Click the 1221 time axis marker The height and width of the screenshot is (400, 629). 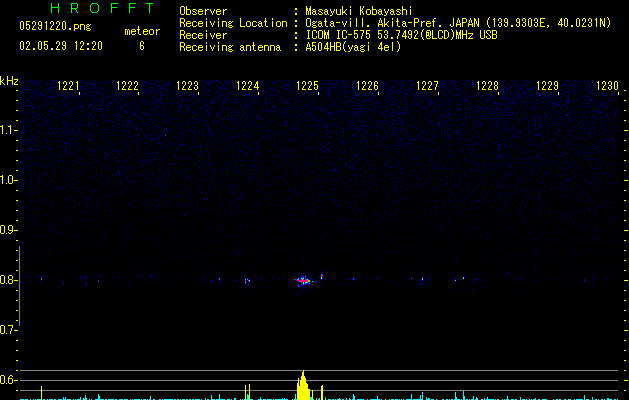click(68, 86)
